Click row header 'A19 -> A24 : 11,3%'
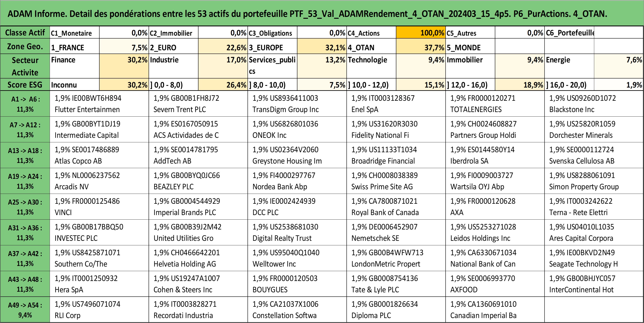Viewport: 644px width, 323px height. coord(25,181)
